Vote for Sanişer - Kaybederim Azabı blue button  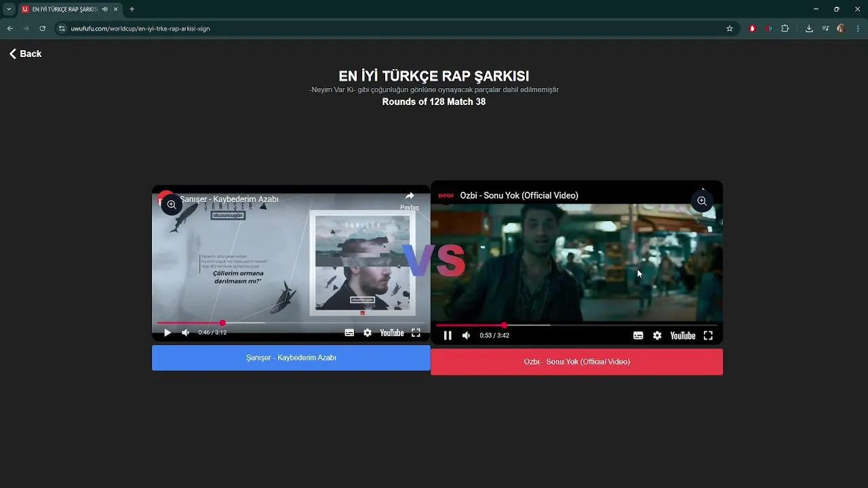tap(291, 358)
